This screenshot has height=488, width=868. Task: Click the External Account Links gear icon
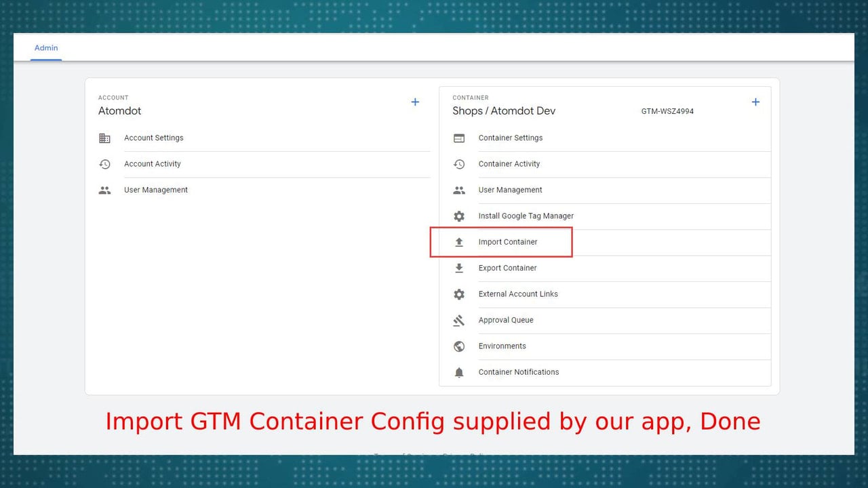tap(459, 294)
